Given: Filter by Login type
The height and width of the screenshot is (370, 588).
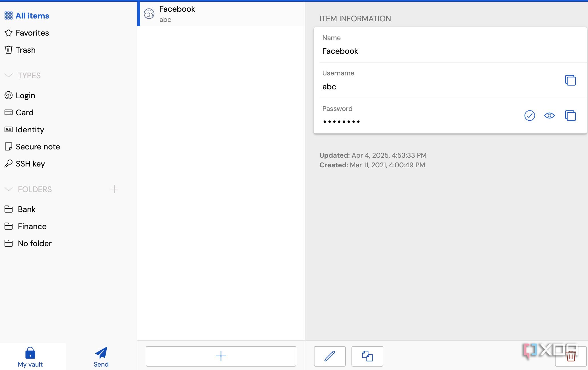Looking at the screenshot, I should (x=25, y=95).
